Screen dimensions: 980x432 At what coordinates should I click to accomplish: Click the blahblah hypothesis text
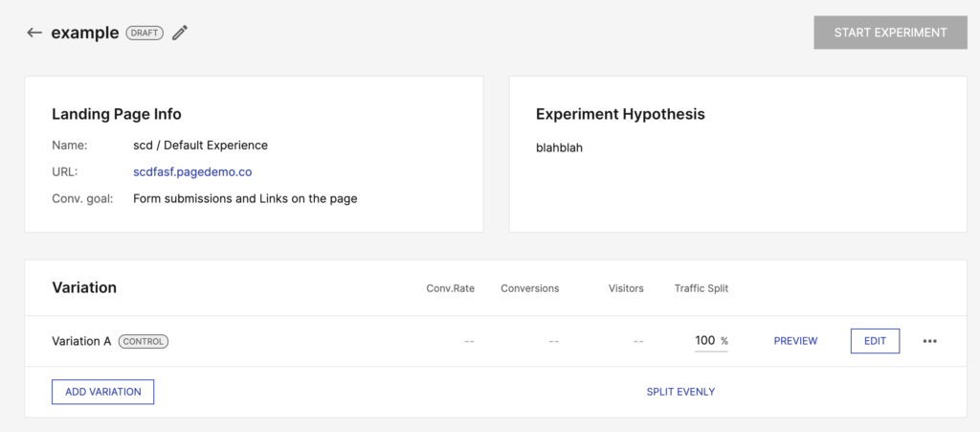tap(559, 148)
